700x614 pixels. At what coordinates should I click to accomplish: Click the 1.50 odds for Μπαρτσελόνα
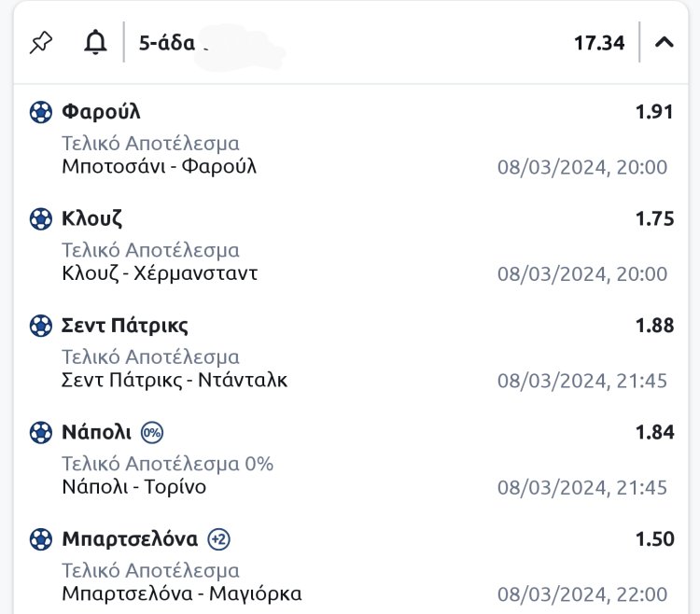click(654, 539)
